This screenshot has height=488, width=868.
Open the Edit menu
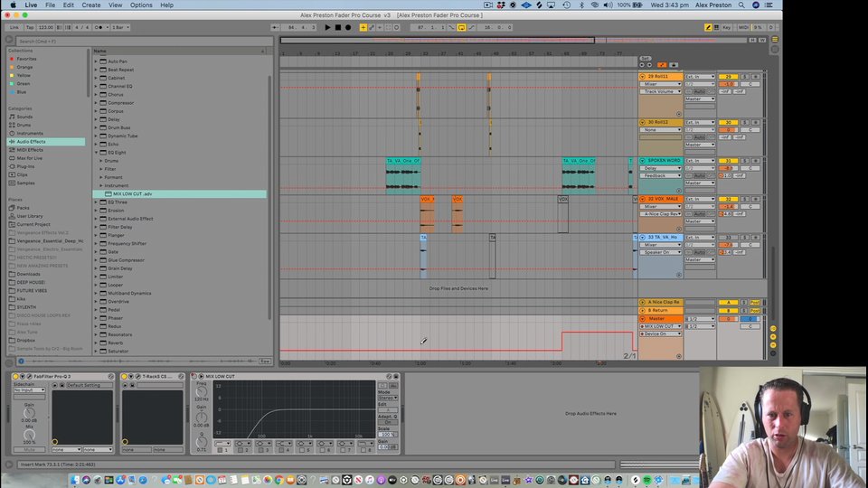click(x=68, y=5)
